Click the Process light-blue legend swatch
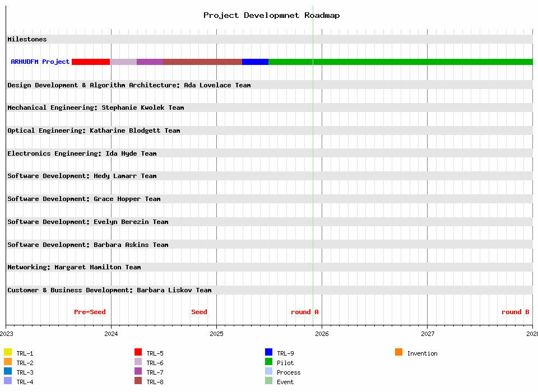 point(268,371)
